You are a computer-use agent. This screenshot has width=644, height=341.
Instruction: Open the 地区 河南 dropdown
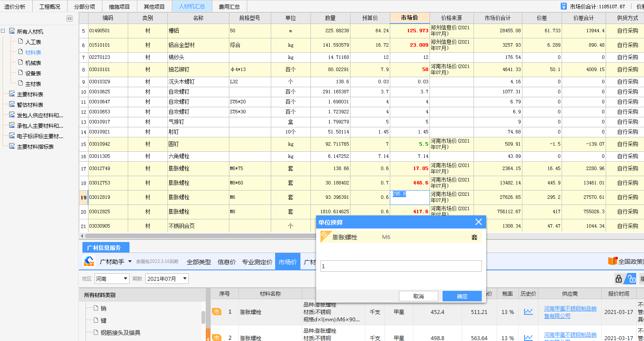tap(112, 279)
